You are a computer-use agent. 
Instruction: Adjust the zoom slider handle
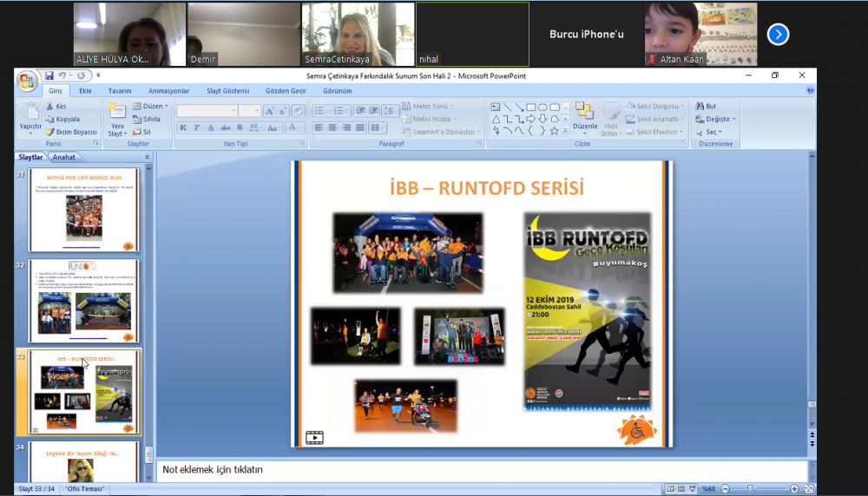point(750,489)
